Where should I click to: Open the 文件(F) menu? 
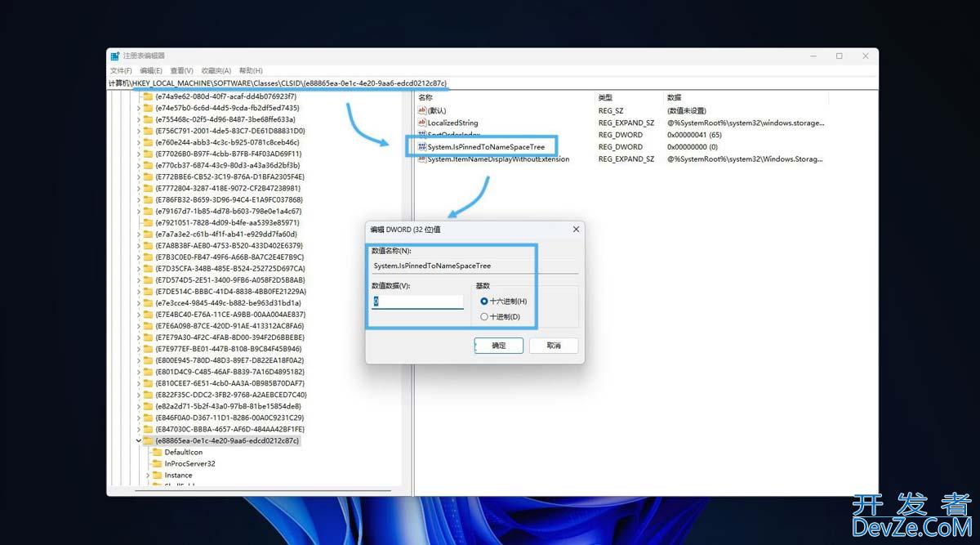pos(121,71)
